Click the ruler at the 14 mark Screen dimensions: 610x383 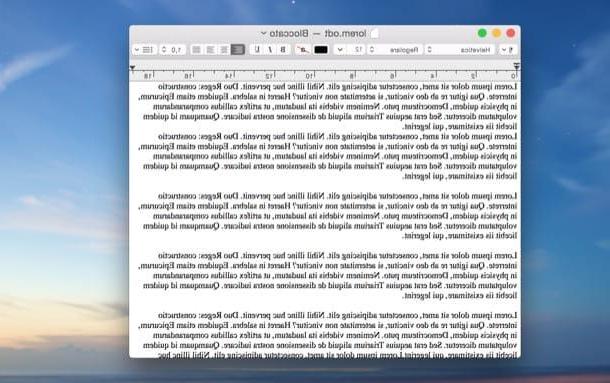(229, 76)
